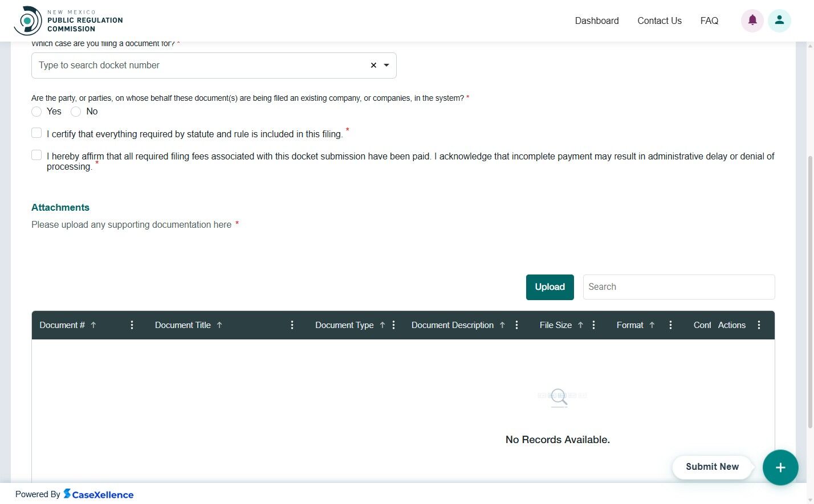Sort the File Size column ascending
The width and height of the screenshot is (814, 504).
580,325
